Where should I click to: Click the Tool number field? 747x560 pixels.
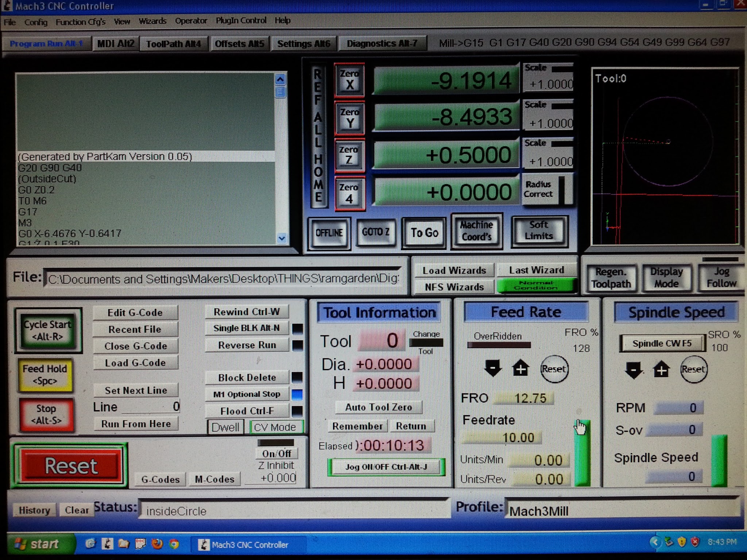coord(382,341)
